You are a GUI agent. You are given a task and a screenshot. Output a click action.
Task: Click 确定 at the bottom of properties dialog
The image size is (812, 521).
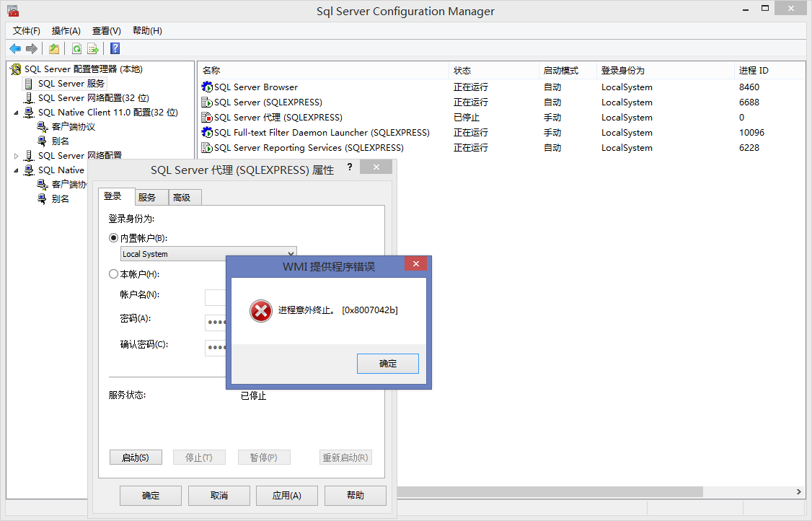(x=151, y=496)
